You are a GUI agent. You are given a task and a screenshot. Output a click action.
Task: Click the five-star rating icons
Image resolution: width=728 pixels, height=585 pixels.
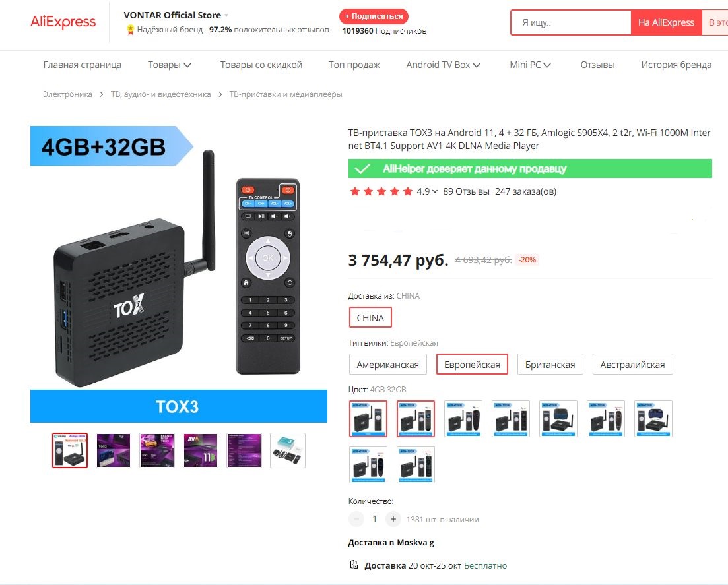click(x=381, y=191)
